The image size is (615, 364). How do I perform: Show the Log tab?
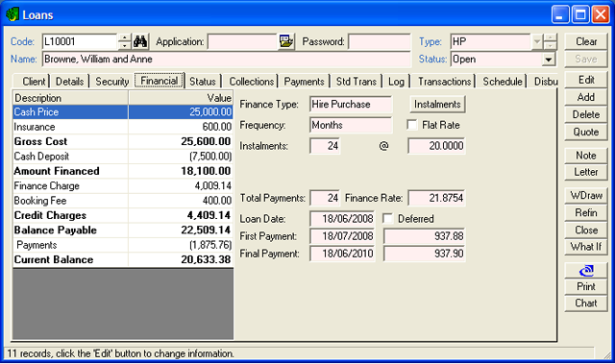click(x=396, y=82)
